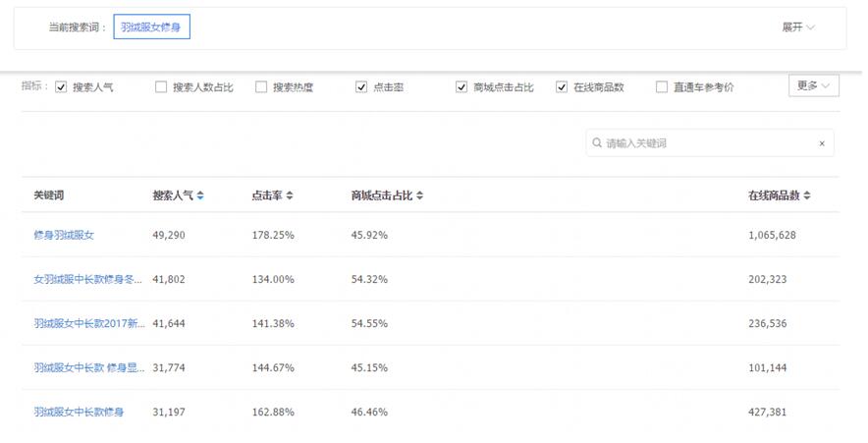Viewport: 868px width, 443px height.
Task: Click the magnifier icon in keyword search
Action: click(597, 142)
